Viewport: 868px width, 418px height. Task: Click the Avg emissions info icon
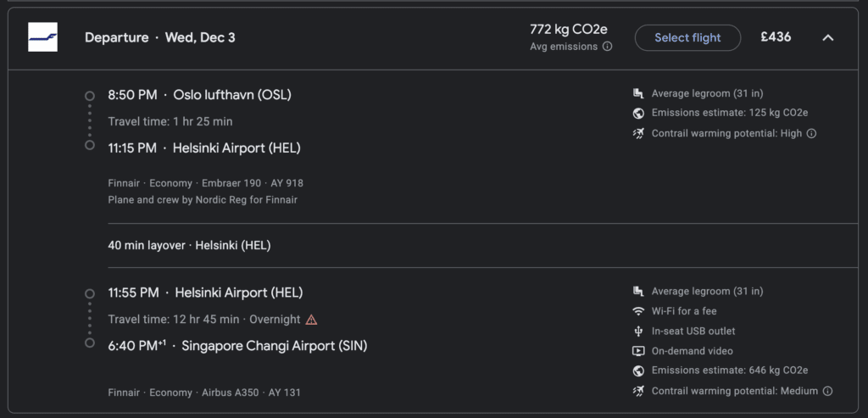point(607,47)
